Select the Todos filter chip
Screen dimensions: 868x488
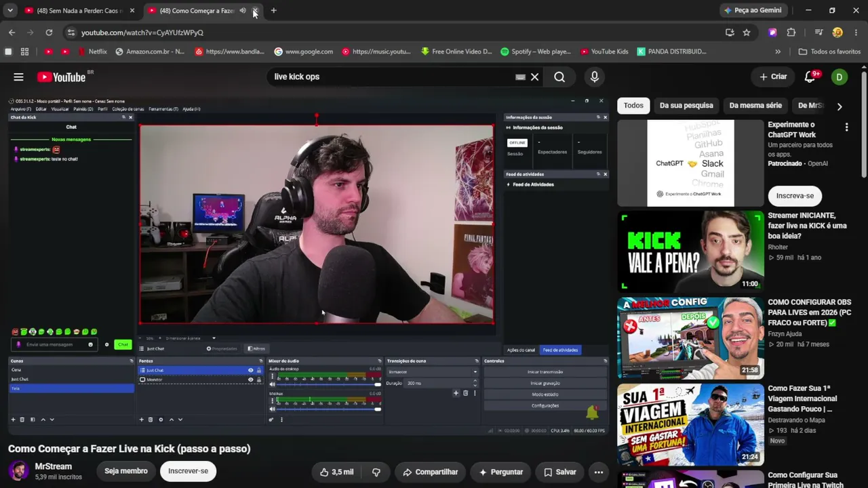633,106
